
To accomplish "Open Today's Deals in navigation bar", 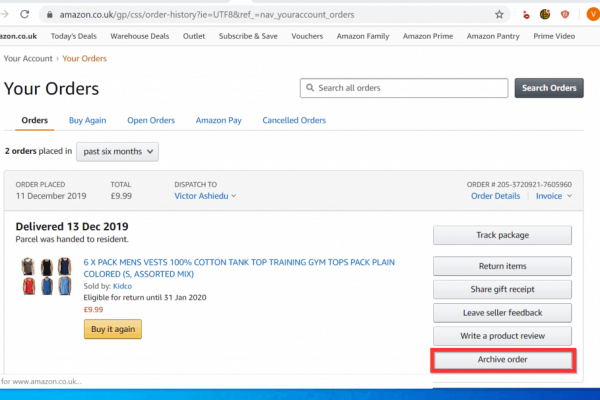I will [x=73, y=36].
